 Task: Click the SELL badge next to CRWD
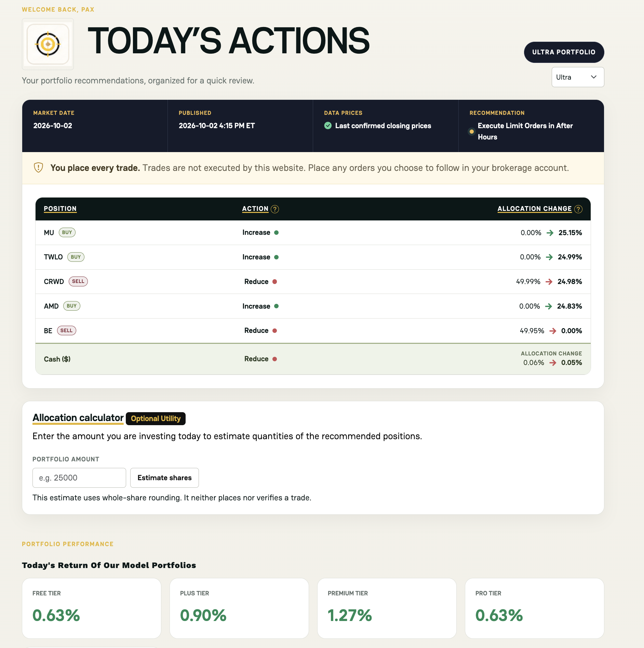tap(78, 281)
